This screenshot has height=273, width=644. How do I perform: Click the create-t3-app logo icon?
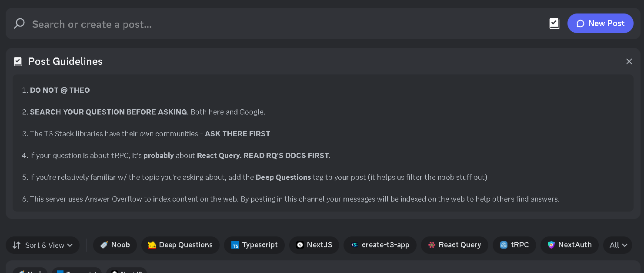tap(354, 245)
